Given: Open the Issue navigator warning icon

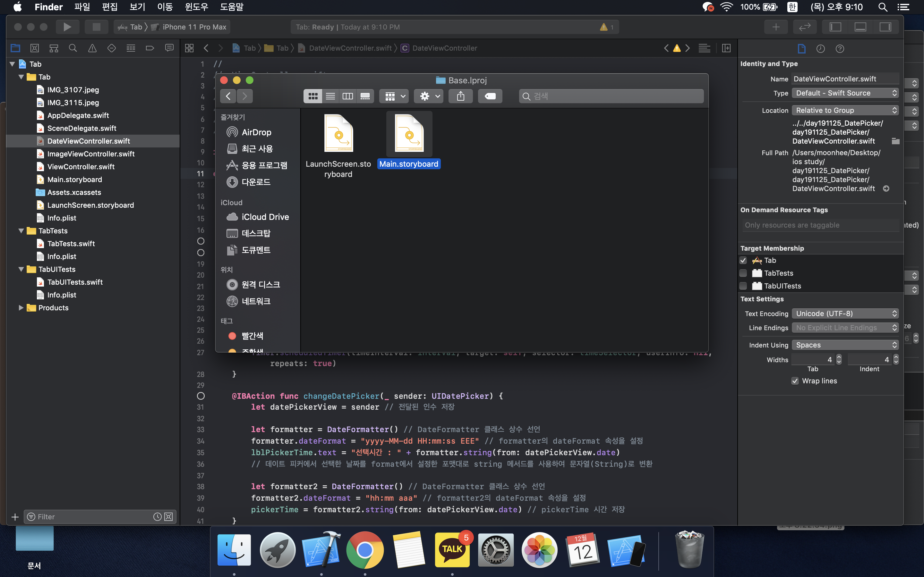Looking at the screenshot, I should [92, 48].
